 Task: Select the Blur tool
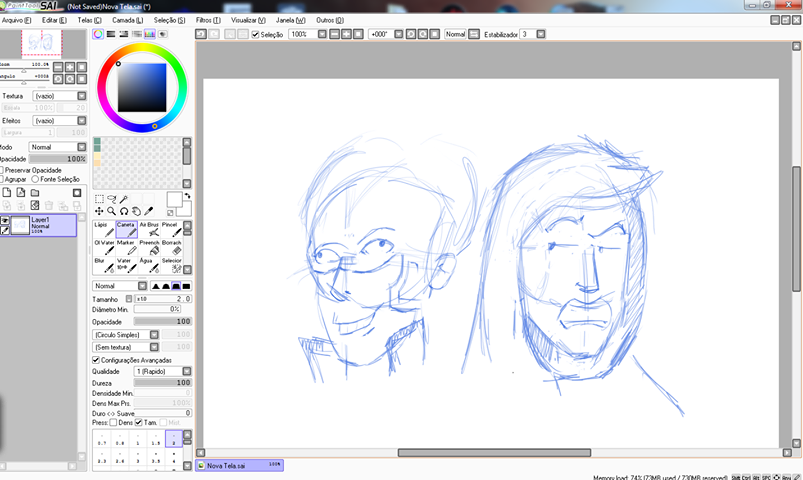click(102, 264)
